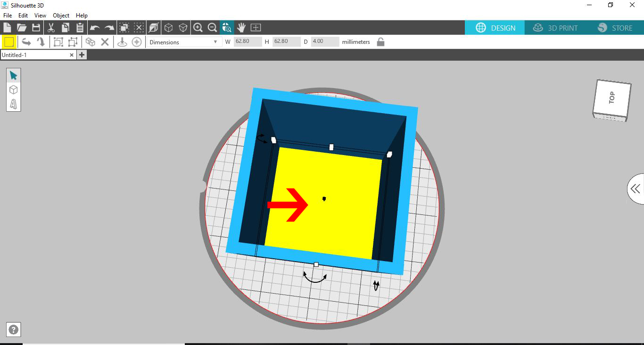Viewport: 644px width, 345px height.
Task: Open a file with the folder icon
Action: click(x=22, y=27)
